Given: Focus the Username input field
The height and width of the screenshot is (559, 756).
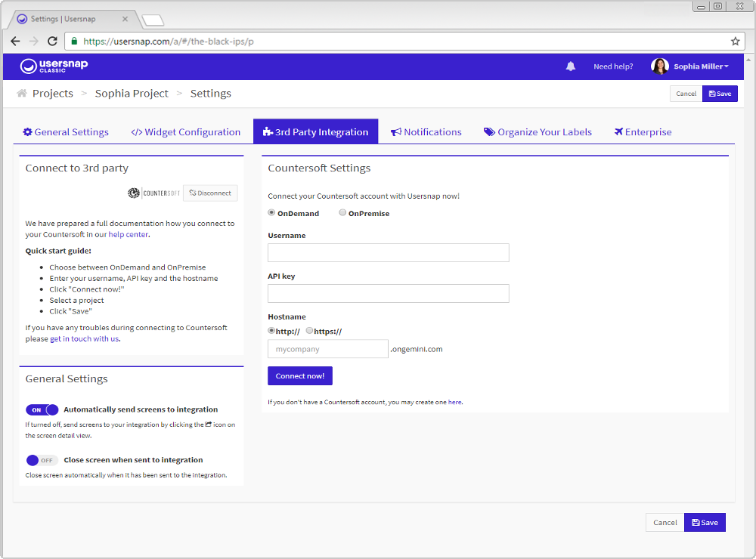Looking at the screenshot, I should [x=388, y=252].
